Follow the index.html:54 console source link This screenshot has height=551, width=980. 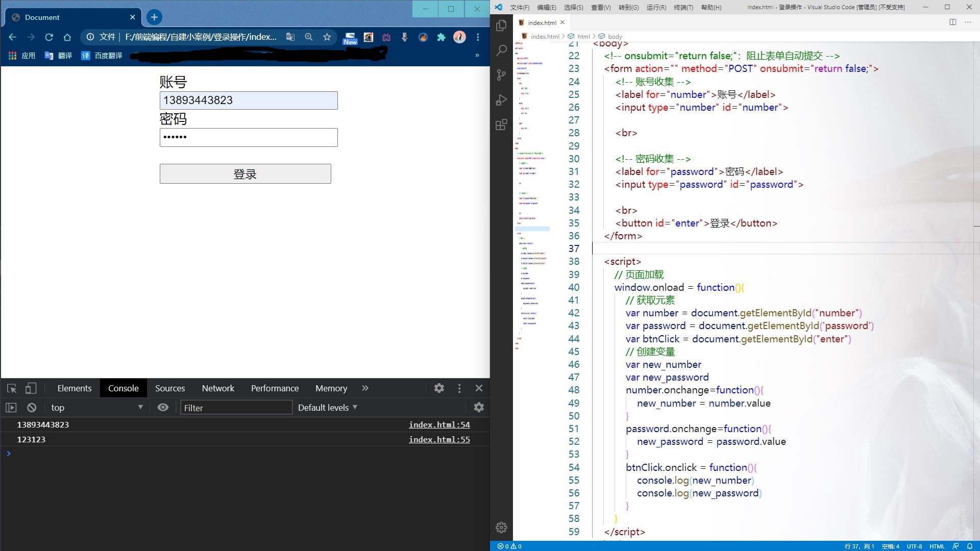click(439, 424)
